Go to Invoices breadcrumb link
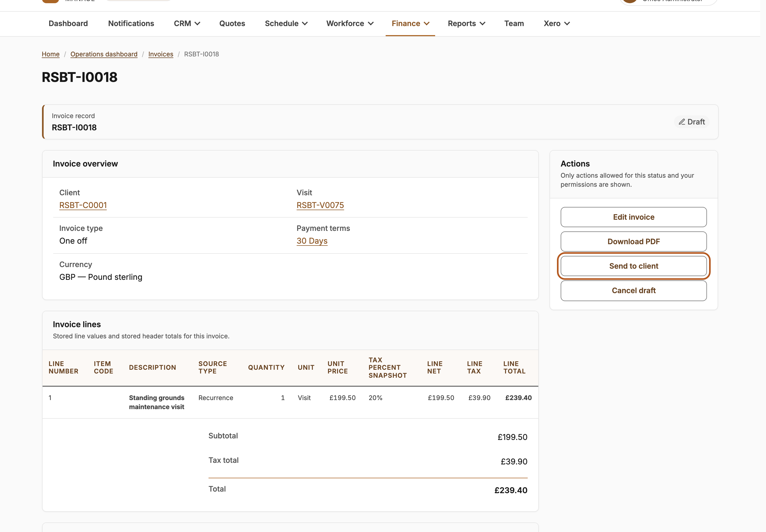The image size is (766, 532). 161,54
